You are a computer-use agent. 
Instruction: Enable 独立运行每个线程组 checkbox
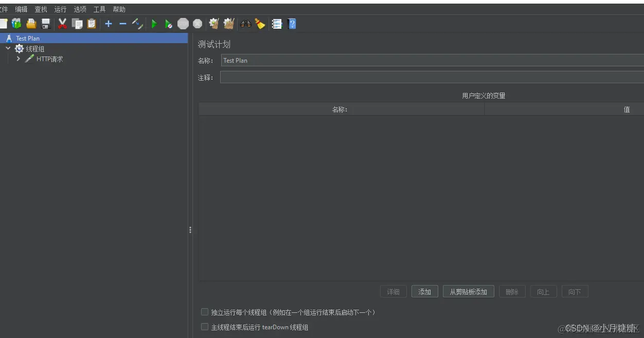(204, 312)
